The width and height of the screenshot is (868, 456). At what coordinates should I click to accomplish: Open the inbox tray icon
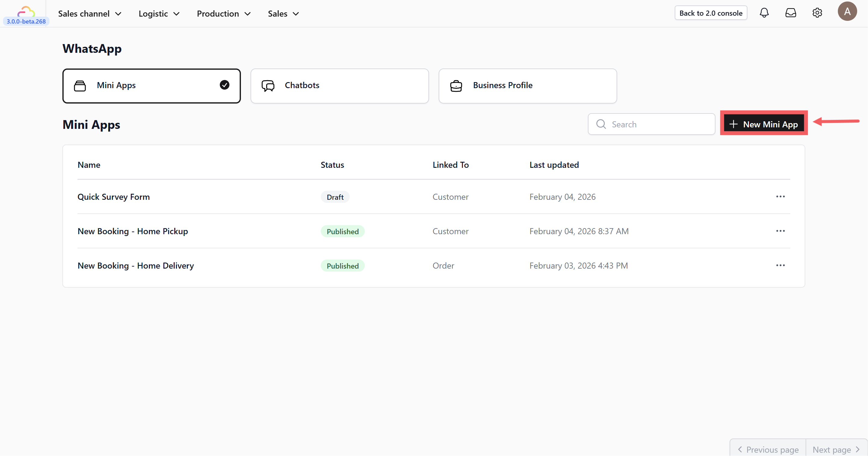[791, 13]
